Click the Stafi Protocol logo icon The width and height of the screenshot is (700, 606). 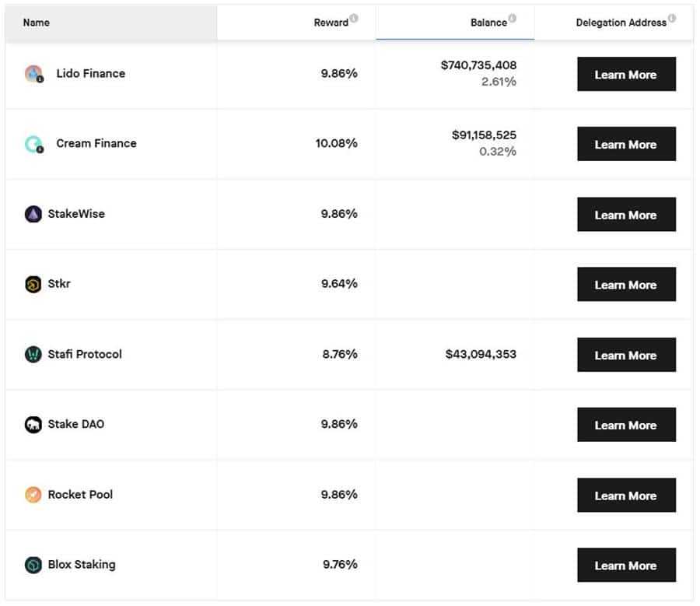point(33,355)
